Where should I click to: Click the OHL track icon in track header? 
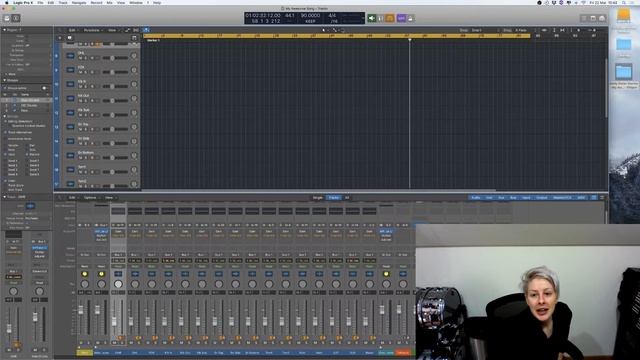70,56
